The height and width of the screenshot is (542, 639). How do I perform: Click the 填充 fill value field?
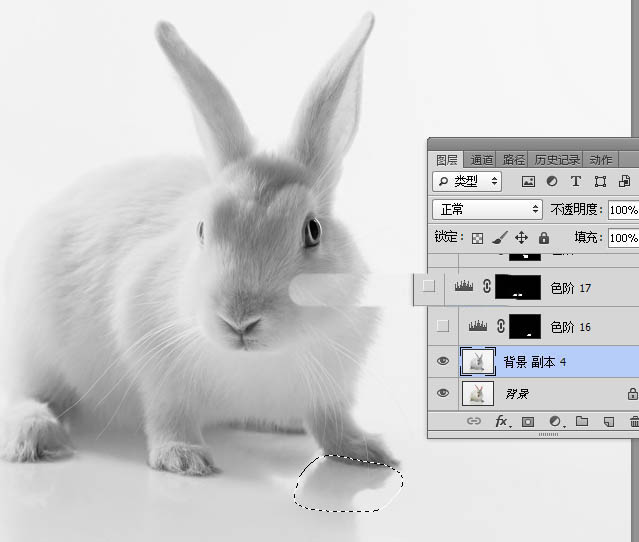pyautogui.click(x=624, y=238)
